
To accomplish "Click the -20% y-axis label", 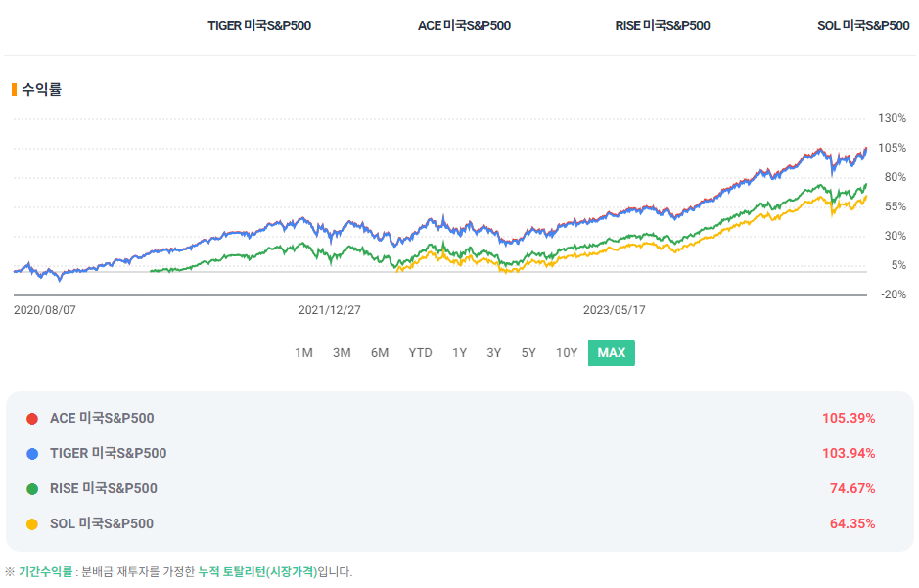I will point(894,294).
